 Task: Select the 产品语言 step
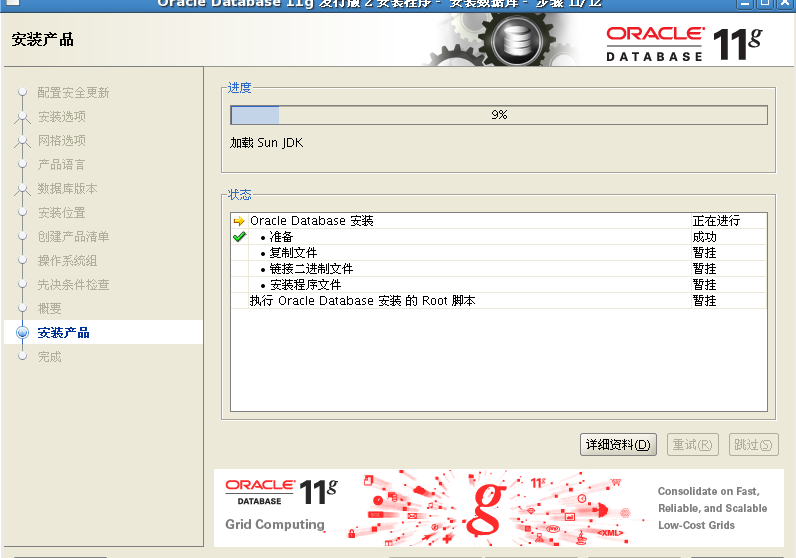tap(61, 165)
